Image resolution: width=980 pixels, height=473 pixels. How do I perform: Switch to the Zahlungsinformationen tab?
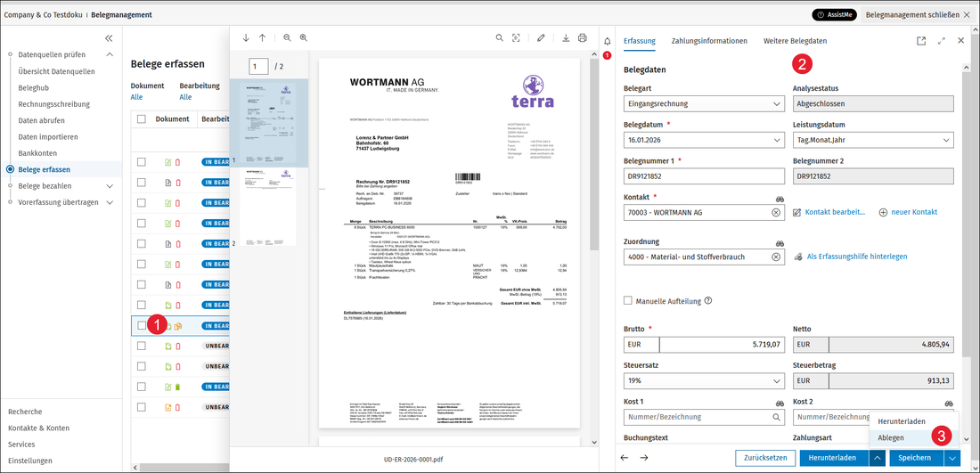click(709, 41)
